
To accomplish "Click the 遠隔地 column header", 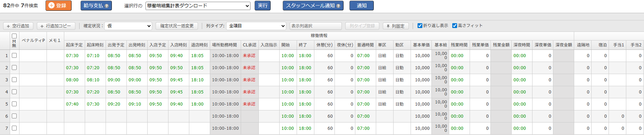I will [x=583, y=45].
